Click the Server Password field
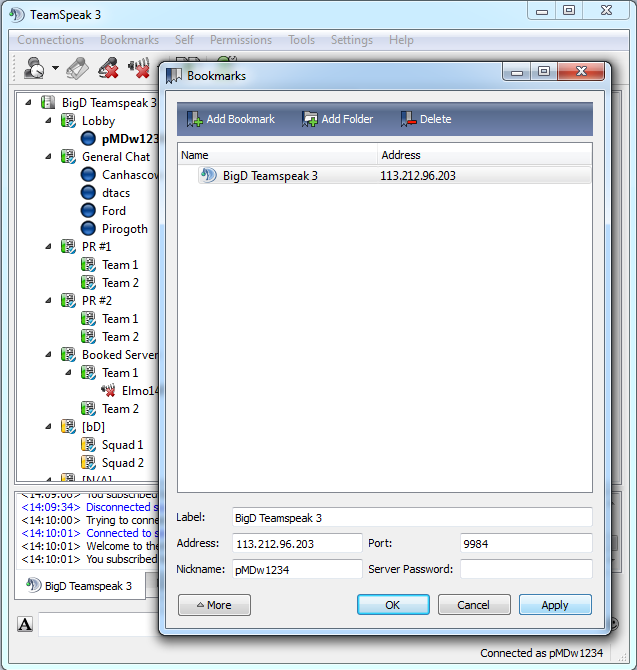 526,569
